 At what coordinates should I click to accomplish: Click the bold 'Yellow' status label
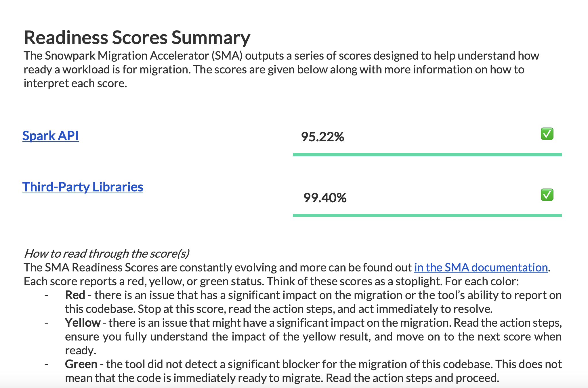[83, 323]
